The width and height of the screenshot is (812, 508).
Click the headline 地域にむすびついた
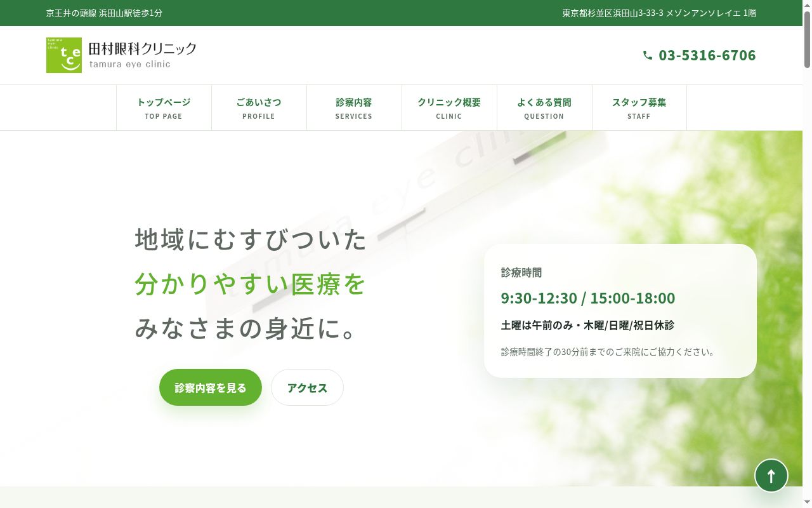[x=251, y=239]
